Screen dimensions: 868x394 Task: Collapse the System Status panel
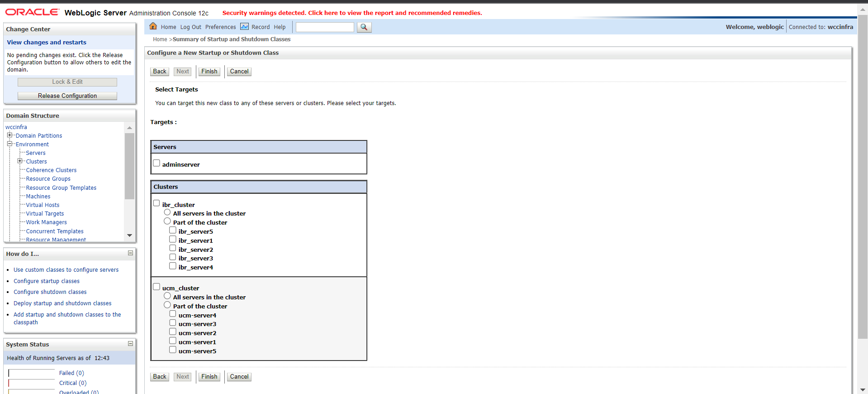click(130, 344)
